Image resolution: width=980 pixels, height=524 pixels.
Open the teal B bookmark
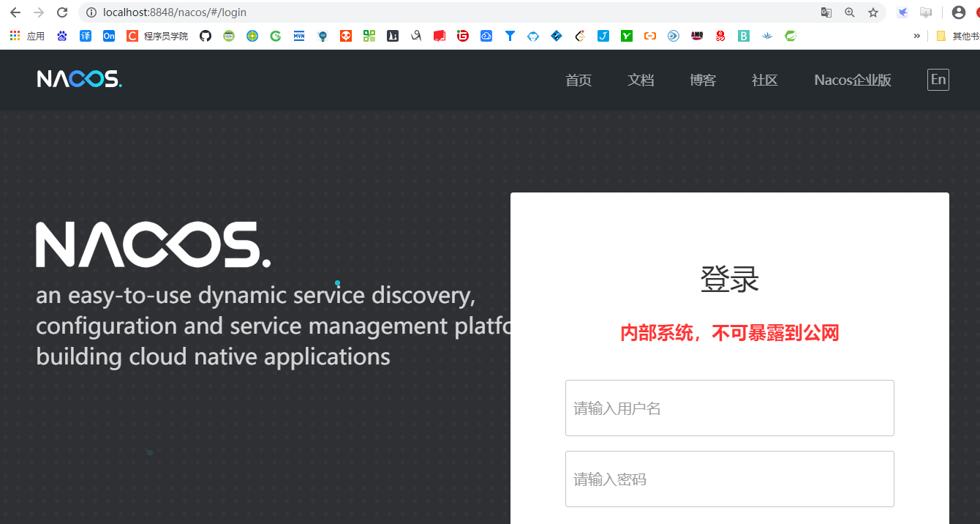[744, 36]
